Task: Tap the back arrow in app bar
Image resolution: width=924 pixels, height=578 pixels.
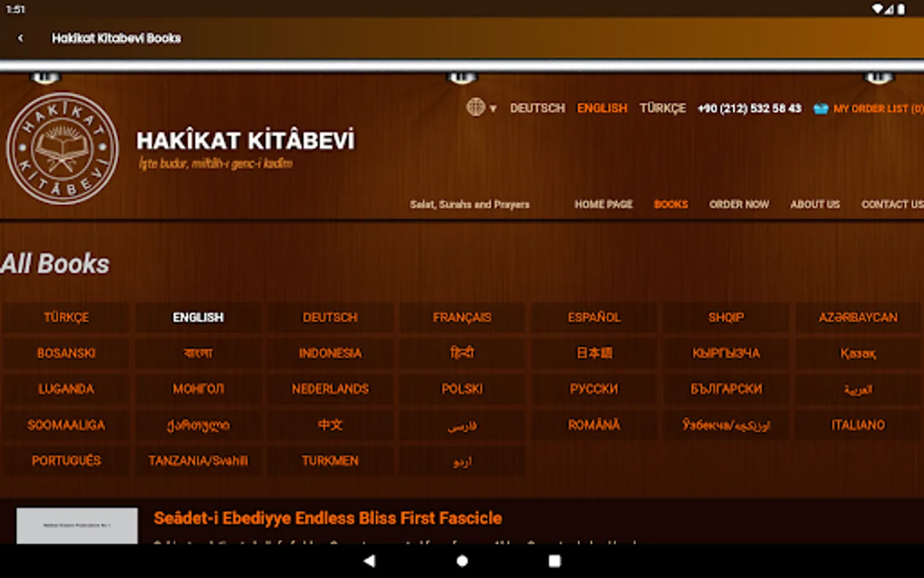Action: pyautogui.click(x=21, y=38)
